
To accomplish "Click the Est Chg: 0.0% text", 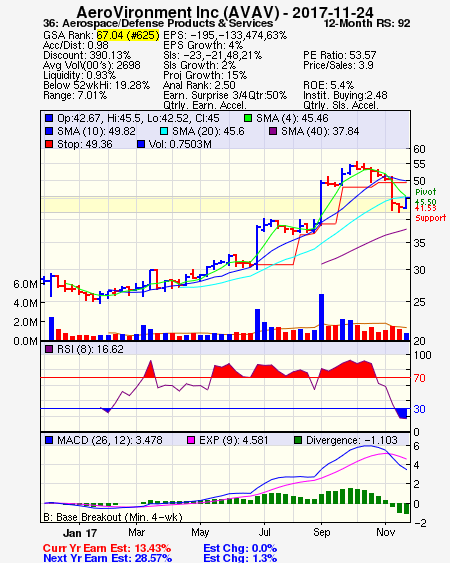I will (x=240, y=548).
